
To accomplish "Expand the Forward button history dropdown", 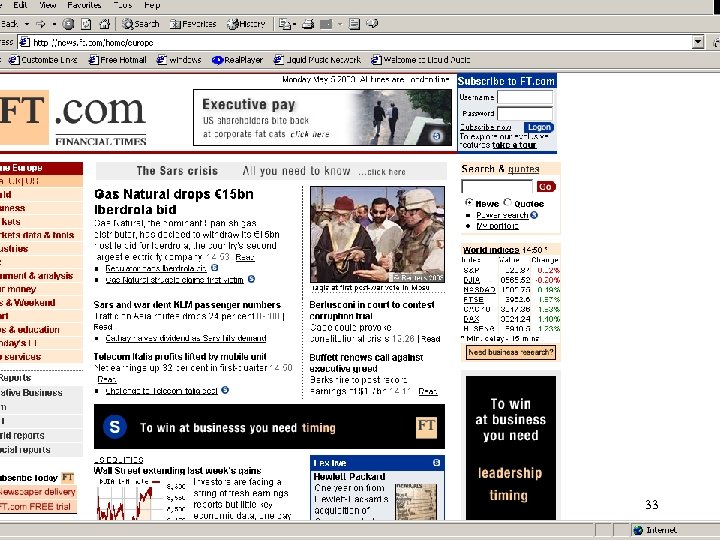I will 54,24.
